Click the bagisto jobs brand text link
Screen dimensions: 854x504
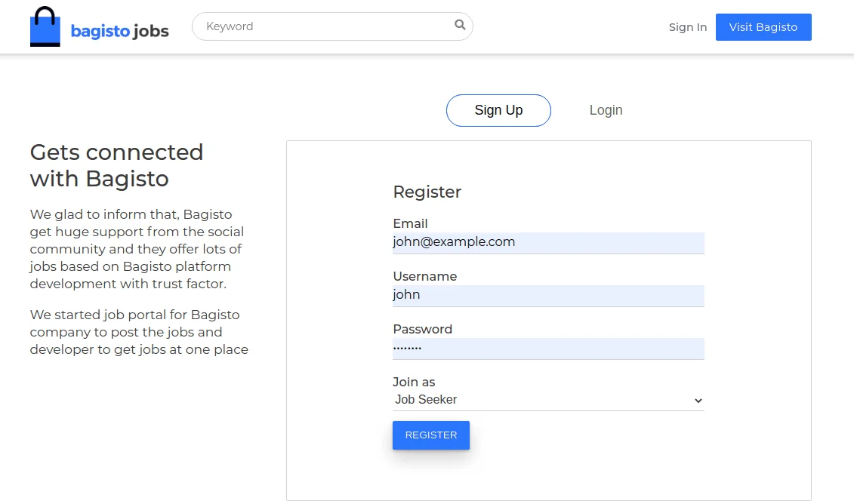click(x=119, y=31)
